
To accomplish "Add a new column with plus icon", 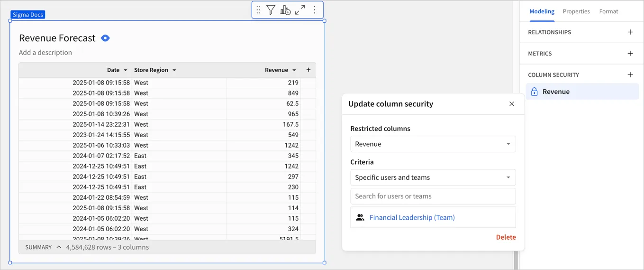I will pyautogui.click(x=308, y=70).
